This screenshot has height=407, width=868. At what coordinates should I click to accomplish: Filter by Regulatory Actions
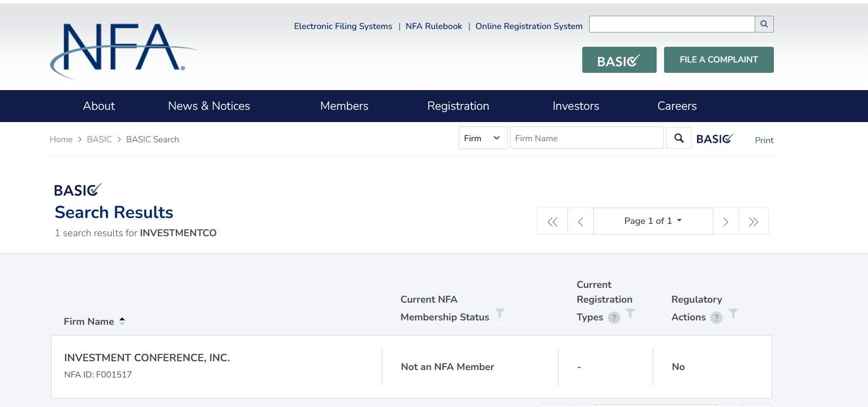[x=734, y=313]
